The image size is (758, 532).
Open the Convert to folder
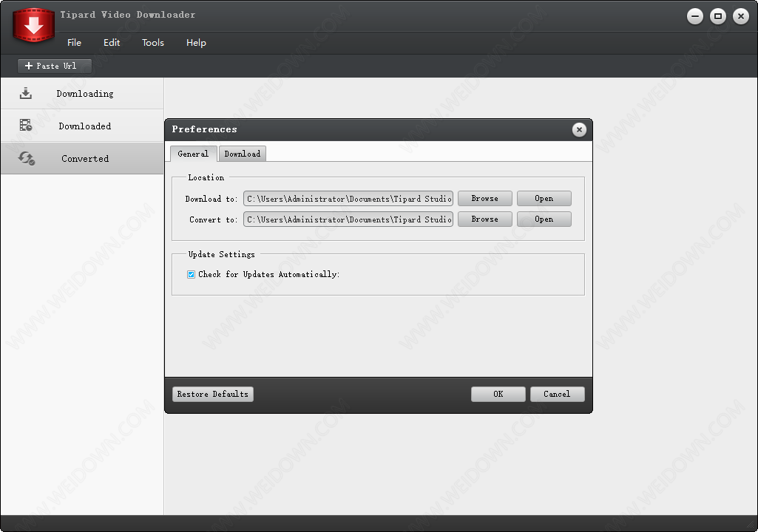point(544,219)
